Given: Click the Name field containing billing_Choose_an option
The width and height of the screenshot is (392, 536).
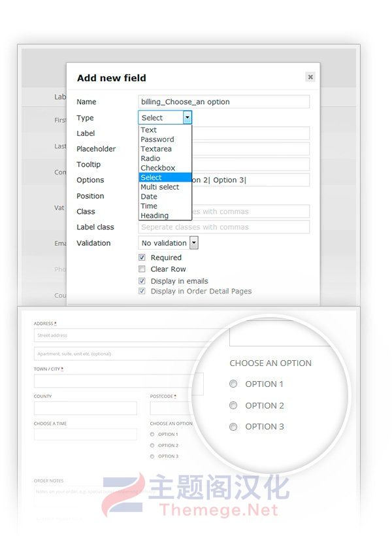Looking at the screenshot, I should click(x=224, y=102).
